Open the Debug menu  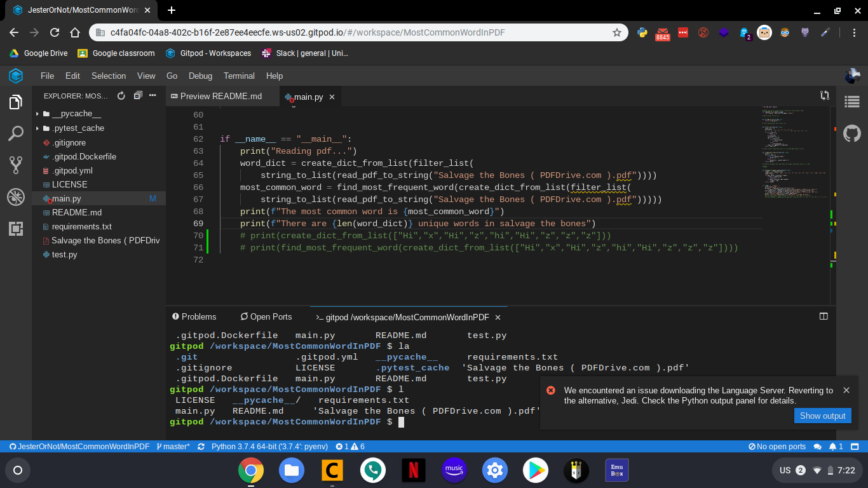(x=200, y=76)
